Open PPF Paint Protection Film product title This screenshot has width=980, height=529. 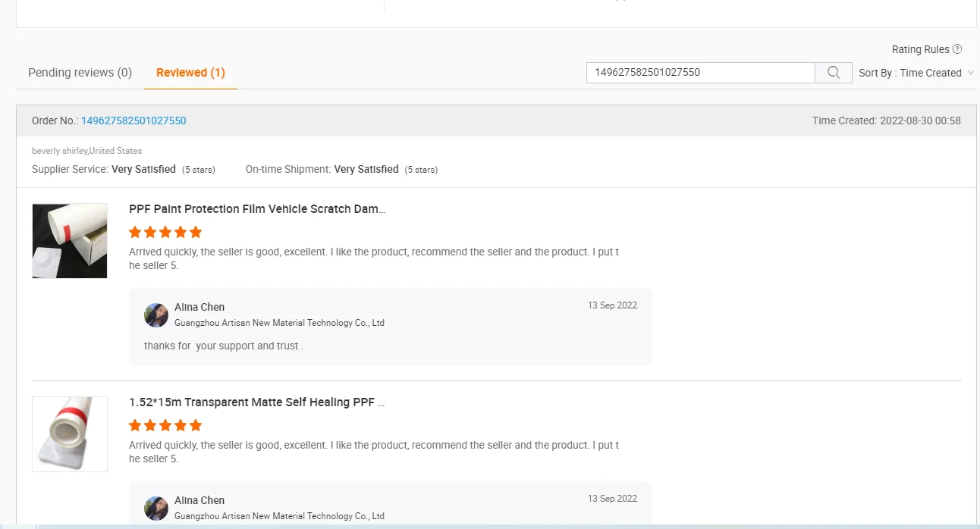257,209
